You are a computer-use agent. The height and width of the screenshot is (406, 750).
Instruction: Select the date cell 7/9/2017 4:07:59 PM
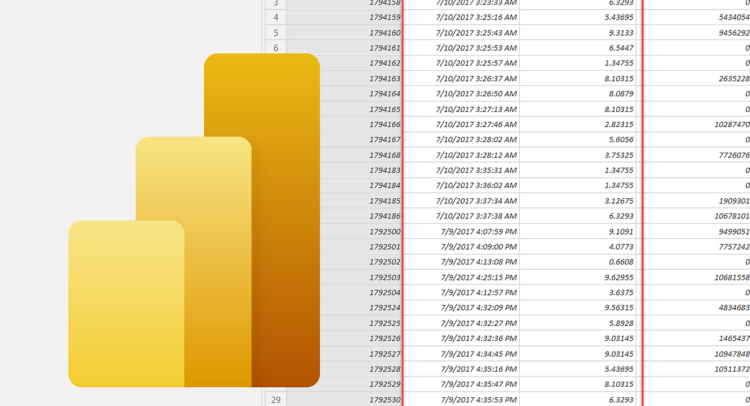[x=478, y=231]
